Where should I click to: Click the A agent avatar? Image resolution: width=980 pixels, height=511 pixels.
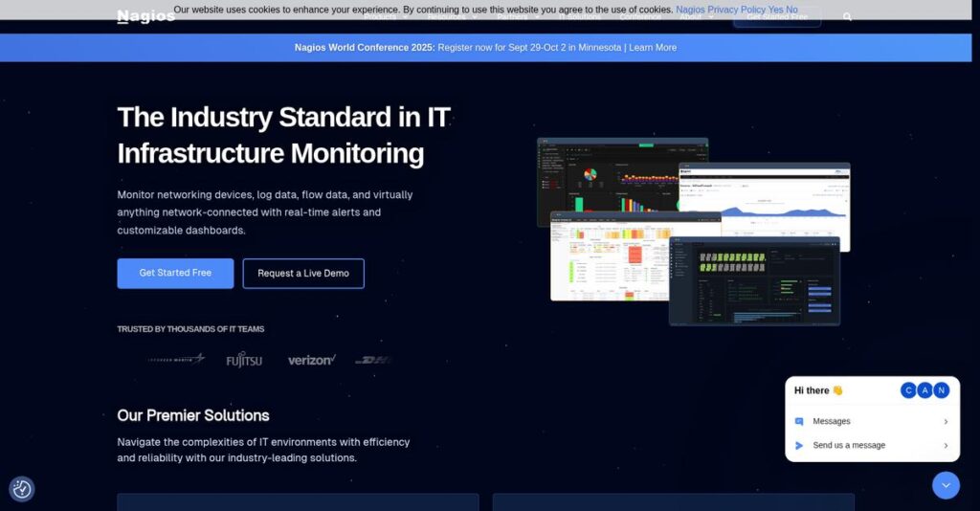[924, 390]
